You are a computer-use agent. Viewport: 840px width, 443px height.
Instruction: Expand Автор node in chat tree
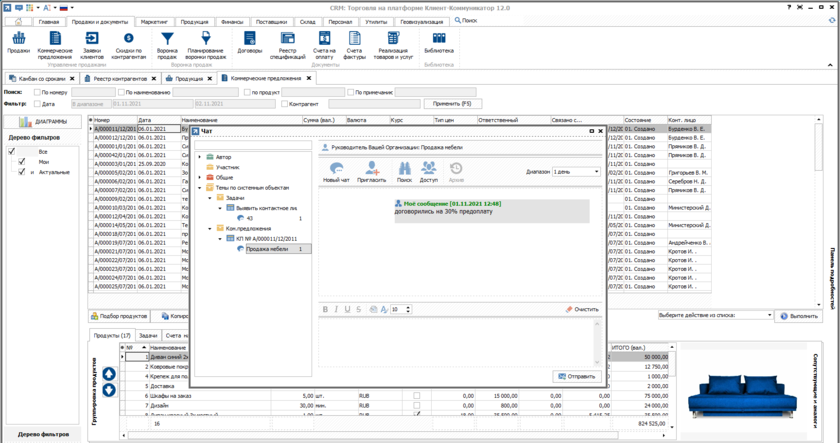[x=200, y=157]
